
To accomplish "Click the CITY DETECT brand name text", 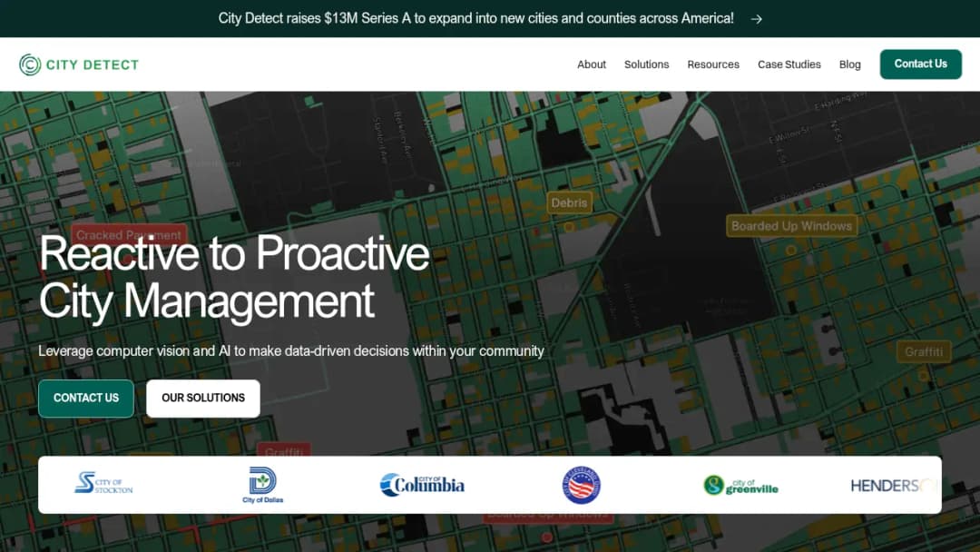I will click(x=93, y=65).
